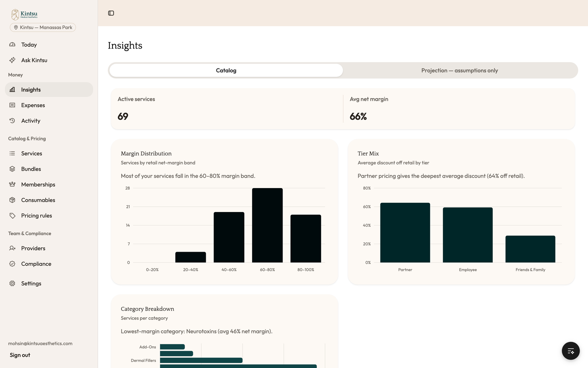Open floating assistant button at bottom right
The width and height of the screenshot is (588, 368).
tap(571, 351)
